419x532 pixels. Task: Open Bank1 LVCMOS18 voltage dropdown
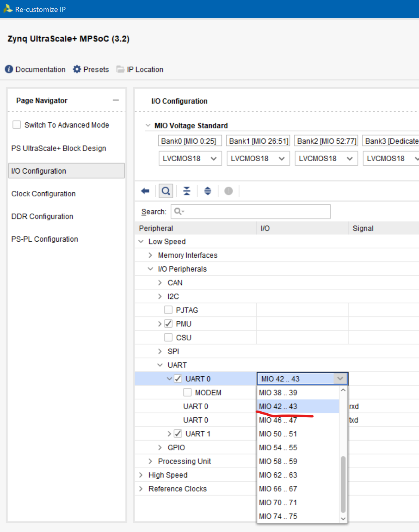258,158
